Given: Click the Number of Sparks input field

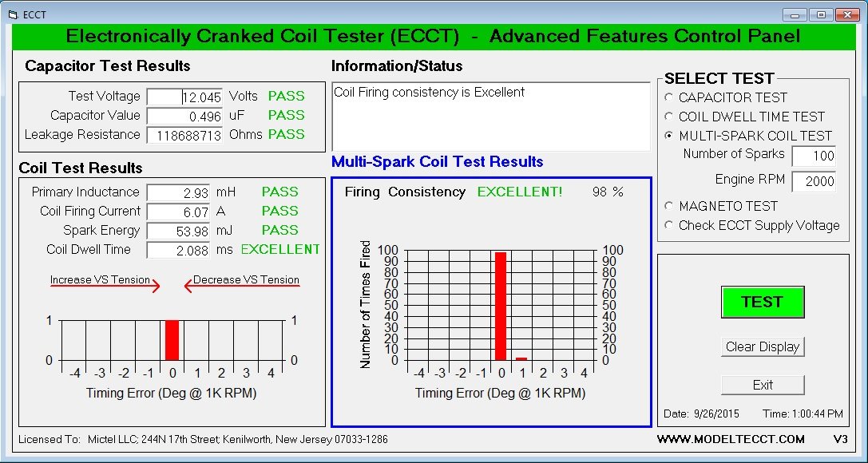Looking at the screenshot, I should [x=814, y=156].
